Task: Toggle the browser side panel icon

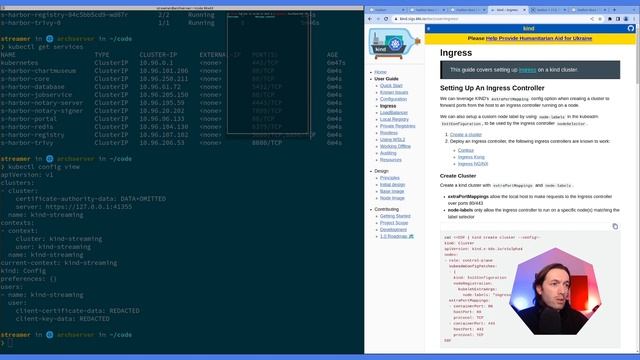Action: pos(618,19)
